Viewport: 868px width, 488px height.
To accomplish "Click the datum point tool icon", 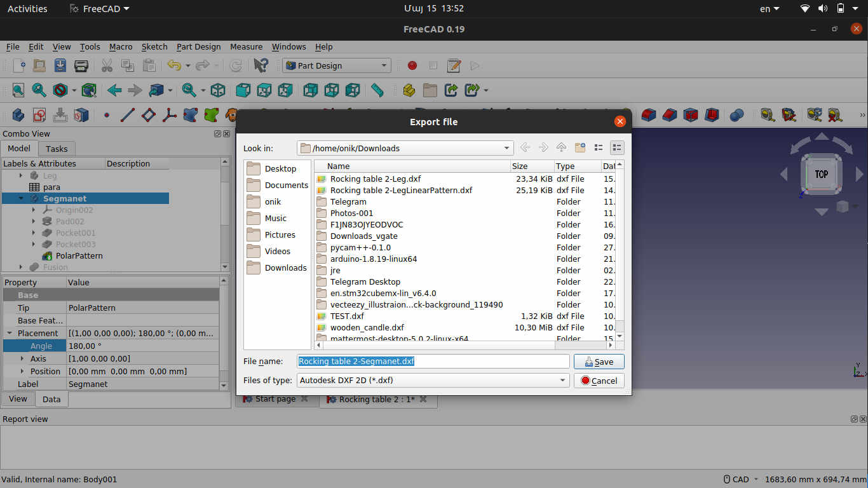I will (107, 115).
